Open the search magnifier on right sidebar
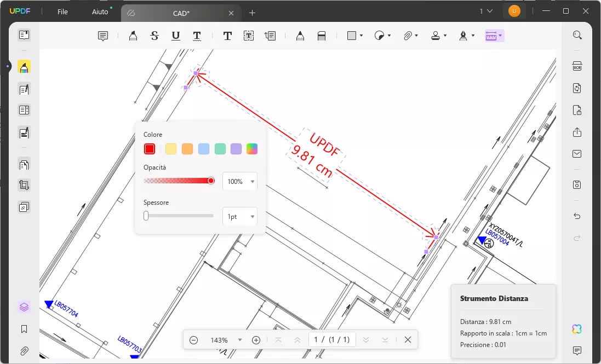 (577, 35)
